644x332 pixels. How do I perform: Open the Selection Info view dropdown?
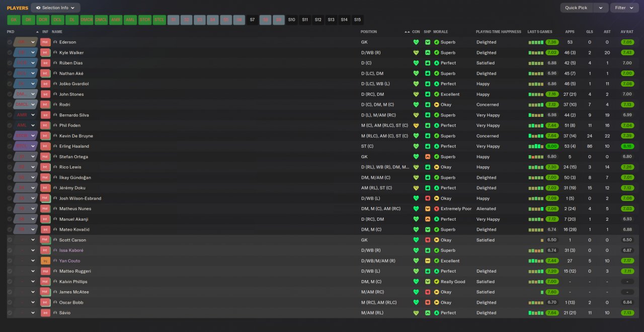55,8
